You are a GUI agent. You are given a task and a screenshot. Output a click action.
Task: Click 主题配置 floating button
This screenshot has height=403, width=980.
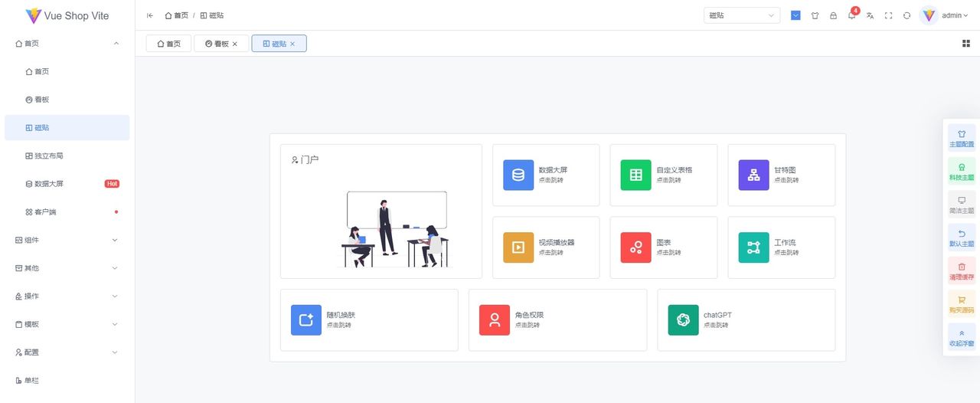pos(962,139)
